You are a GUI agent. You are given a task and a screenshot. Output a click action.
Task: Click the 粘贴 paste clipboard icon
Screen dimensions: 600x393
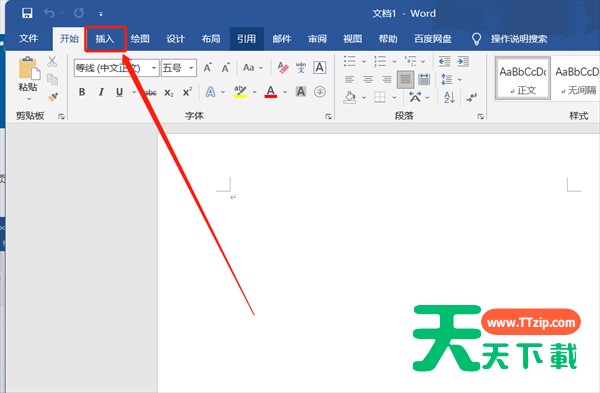(29, 68)
